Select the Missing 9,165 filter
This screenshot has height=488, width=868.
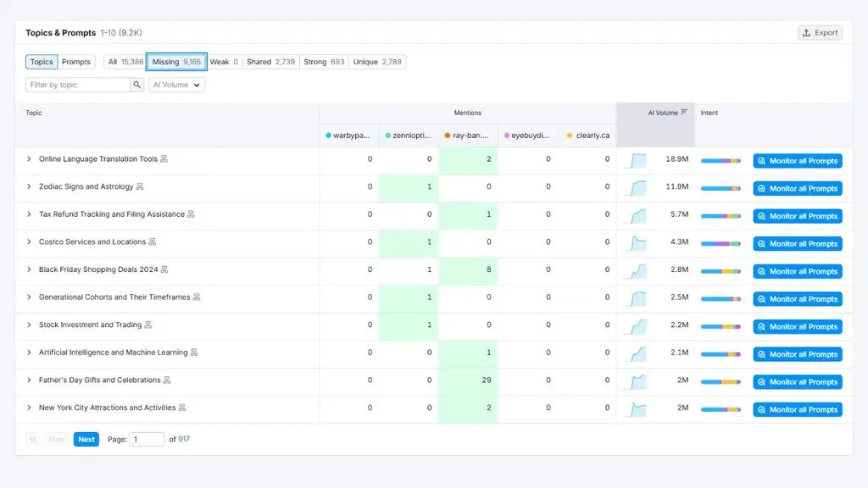(x=176, y=62)
